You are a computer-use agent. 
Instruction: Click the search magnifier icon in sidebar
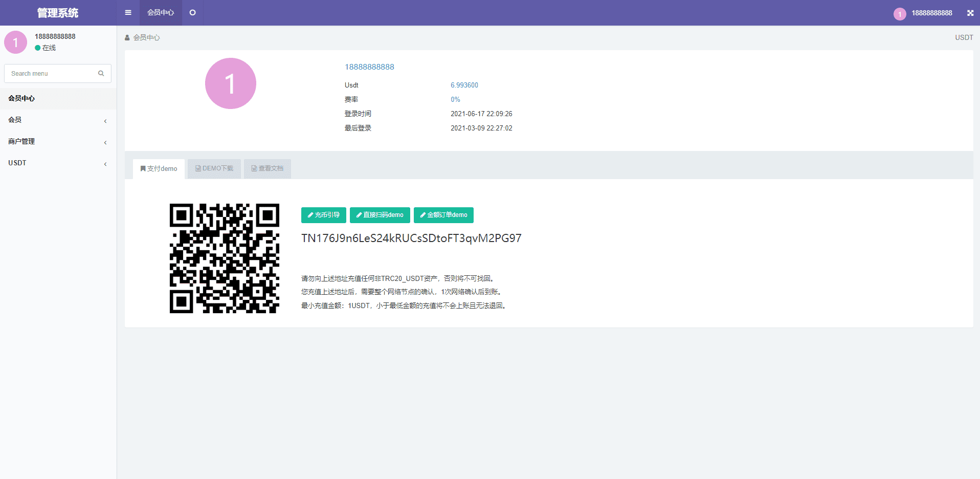tap(101, 73)
